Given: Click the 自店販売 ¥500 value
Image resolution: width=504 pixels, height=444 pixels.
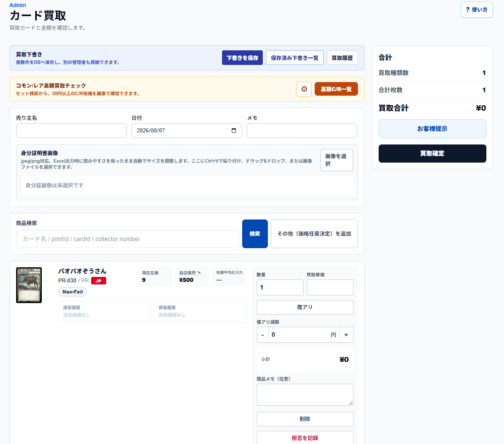Looking at the screenshot, I should [186, 280].
